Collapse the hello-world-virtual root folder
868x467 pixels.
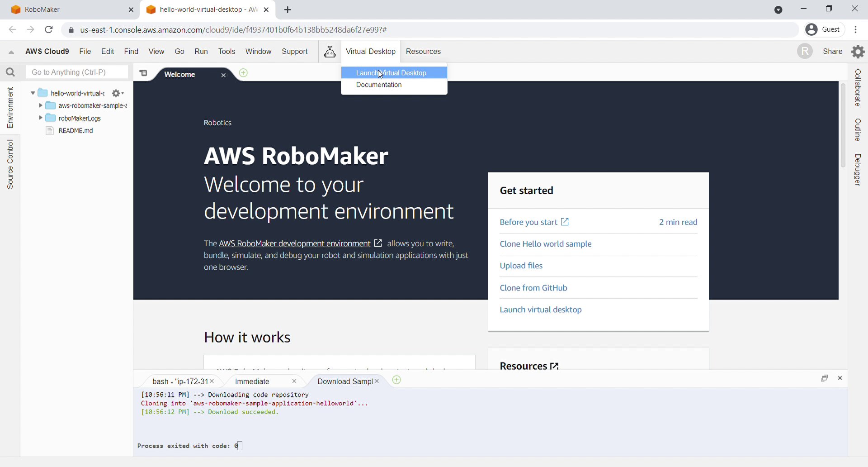pos(33,93)
